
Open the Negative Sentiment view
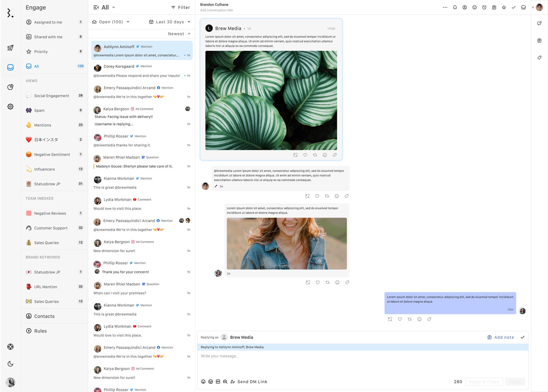click(x=54, y=154)
